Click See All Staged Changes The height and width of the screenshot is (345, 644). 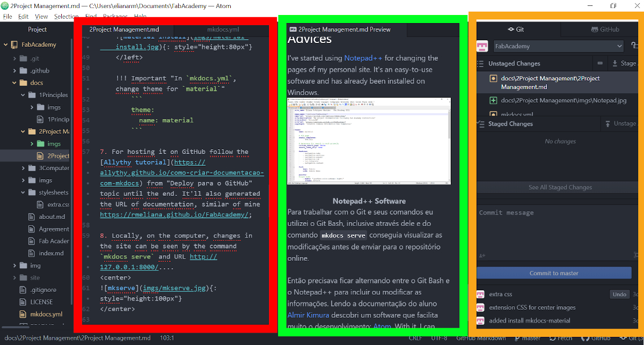560,187
